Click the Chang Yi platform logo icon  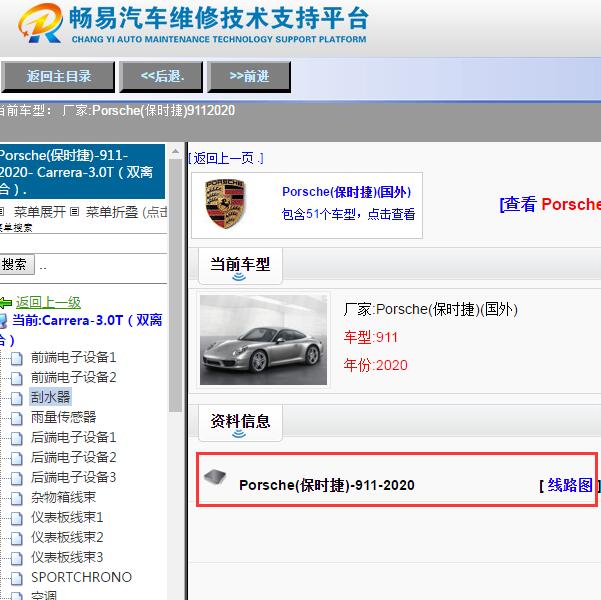tap(41, 23)
